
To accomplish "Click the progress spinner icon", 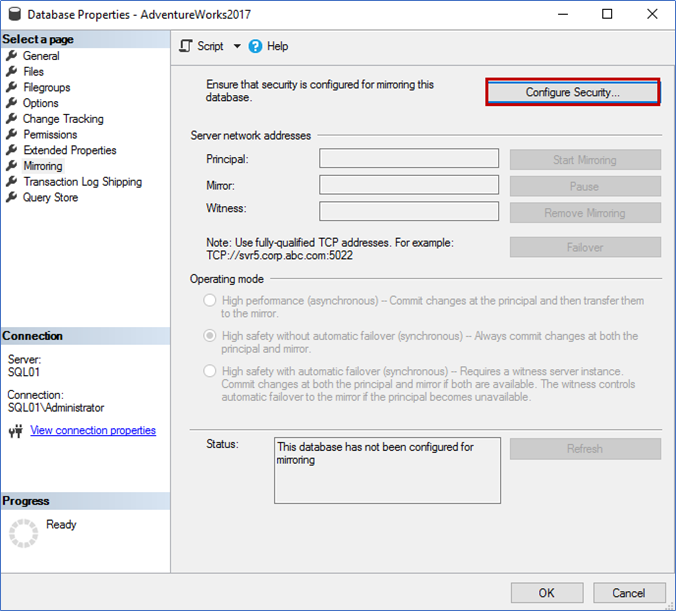I will coord(23,533).
